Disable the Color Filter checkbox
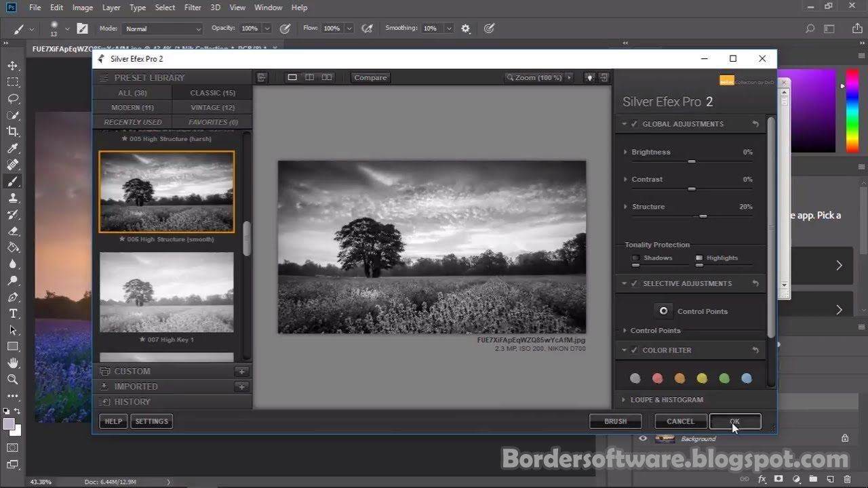Image resolution: width=868 pixels, height=488 pixels. (634, 350)
